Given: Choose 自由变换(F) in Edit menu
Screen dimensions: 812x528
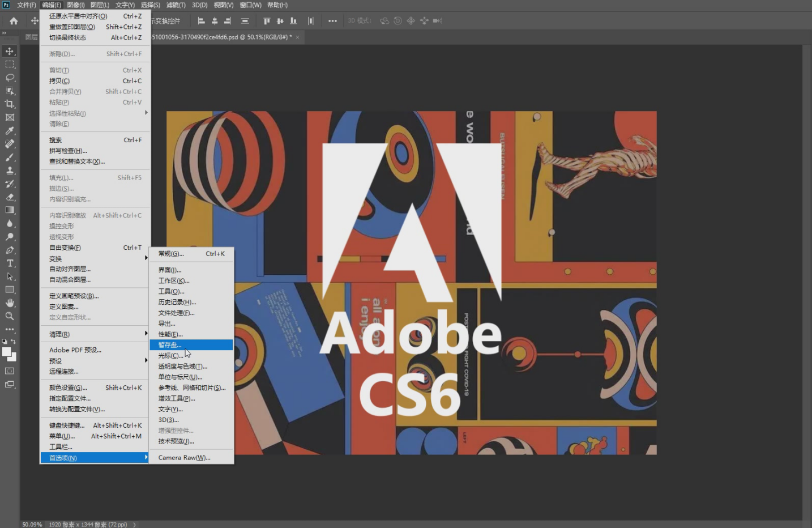Looking at the screenshot, I should pos(95,248).
